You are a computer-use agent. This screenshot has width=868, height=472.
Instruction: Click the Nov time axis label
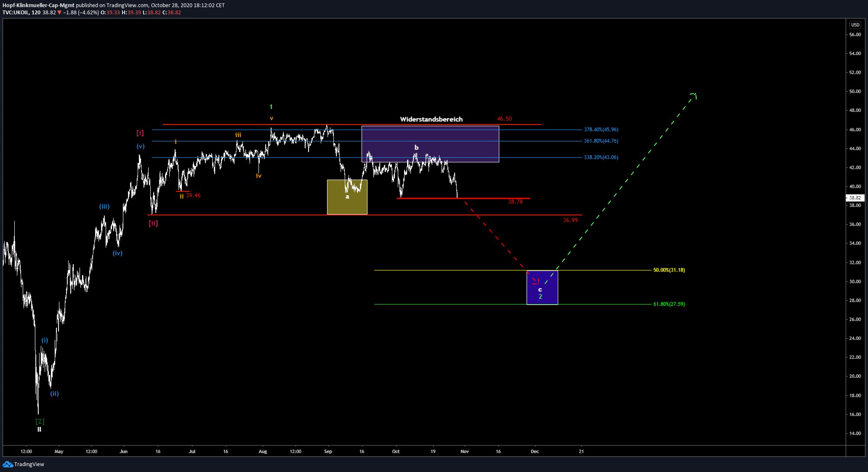point(465,452)
